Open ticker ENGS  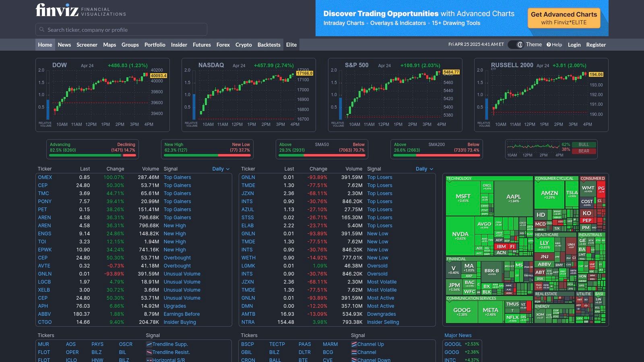point(45,234)
